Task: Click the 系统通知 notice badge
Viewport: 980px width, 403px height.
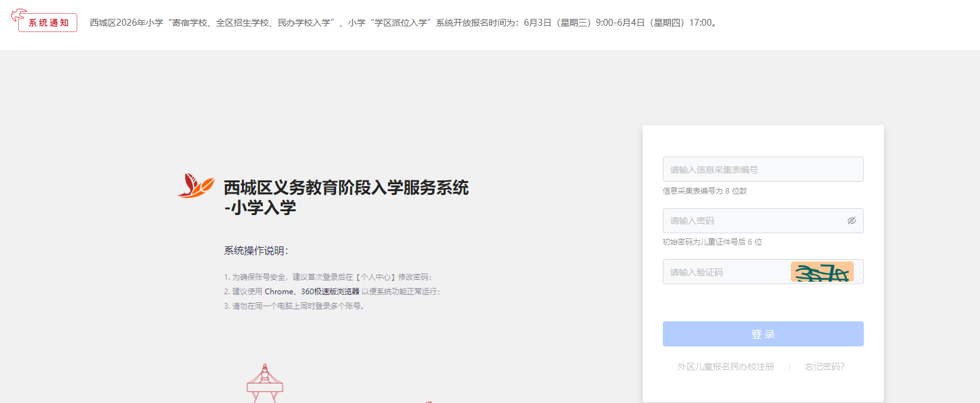Action: coord(48,23)
